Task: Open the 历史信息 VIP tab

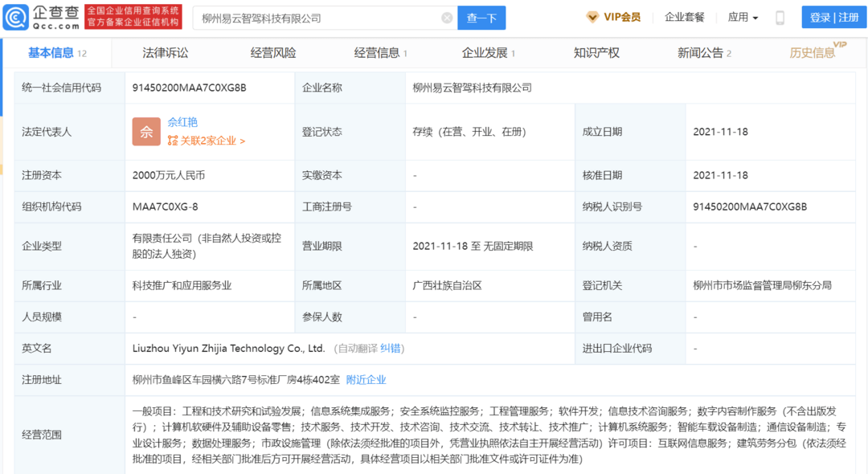Action: pos(817,51)
